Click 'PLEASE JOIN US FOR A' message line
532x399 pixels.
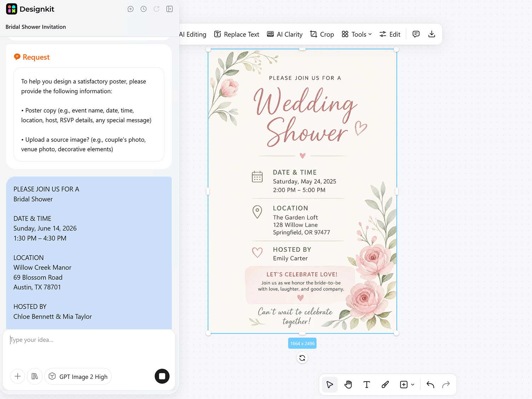coord(46,189)
